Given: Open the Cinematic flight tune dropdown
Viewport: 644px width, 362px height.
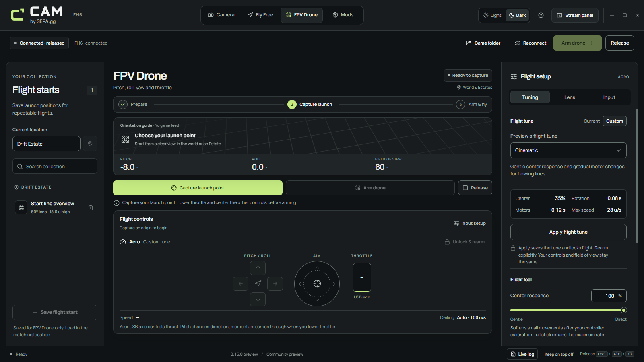Looking at the screenshot, I should coord(568,150).
